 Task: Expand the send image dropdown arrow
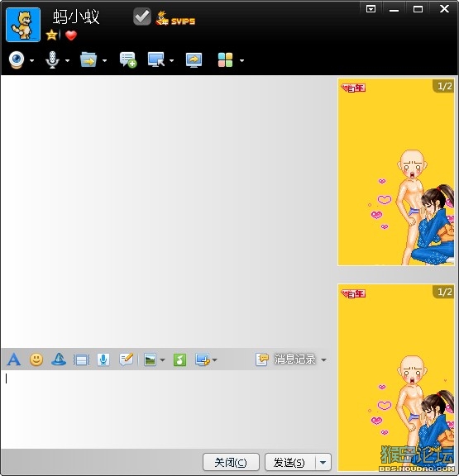coord(163,360)
